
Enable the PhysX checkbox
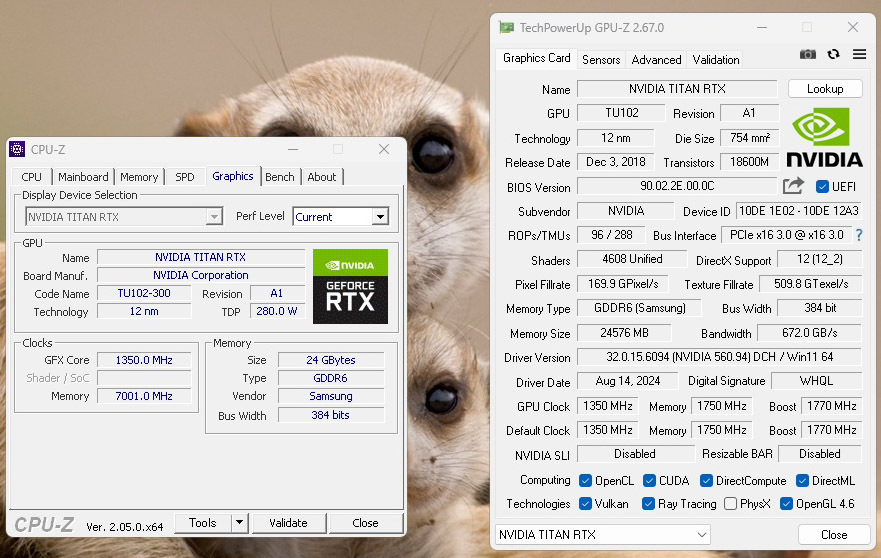(730, 503)
